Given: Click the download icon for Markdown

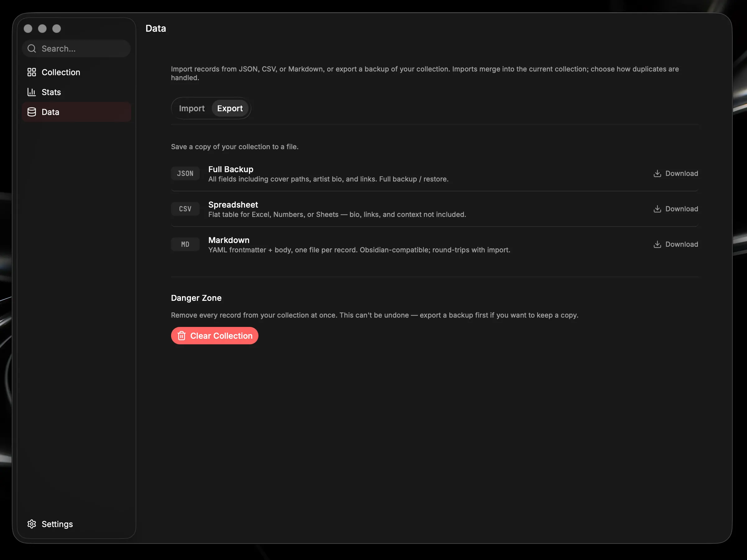Looking at the screenshot, I should (657, 244).
